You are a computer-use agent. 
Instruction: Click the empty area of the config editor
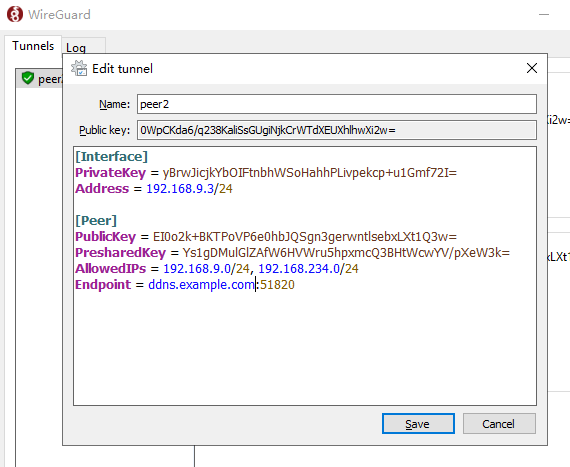[x=305, y=349]
